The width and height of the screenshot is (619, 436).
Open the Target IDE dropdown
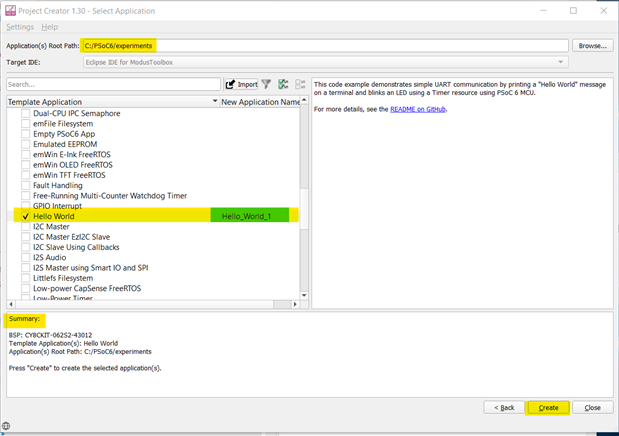326,62
